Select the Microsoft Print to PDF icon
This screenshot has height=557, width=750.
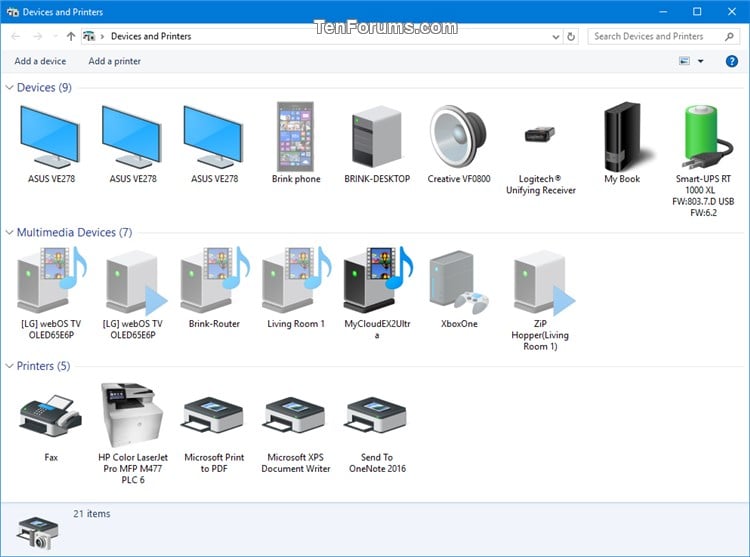pyautogui.click(x=213, y=415)
